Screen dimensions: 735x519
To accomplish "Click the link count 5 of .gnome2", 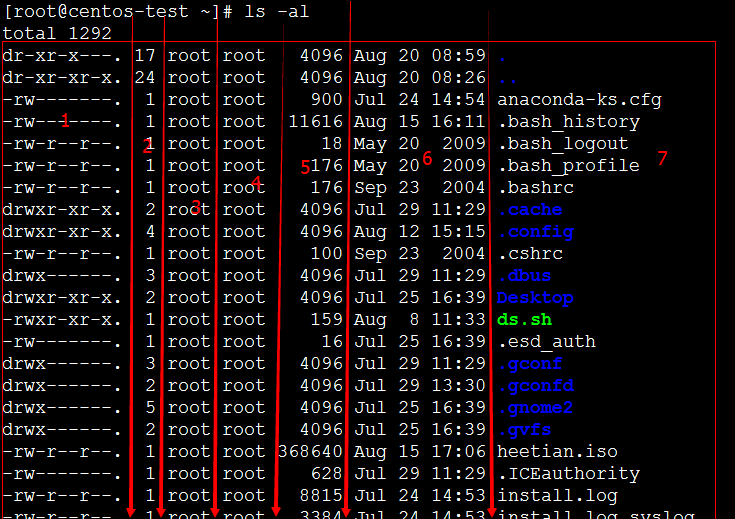I will click(150, 408).
